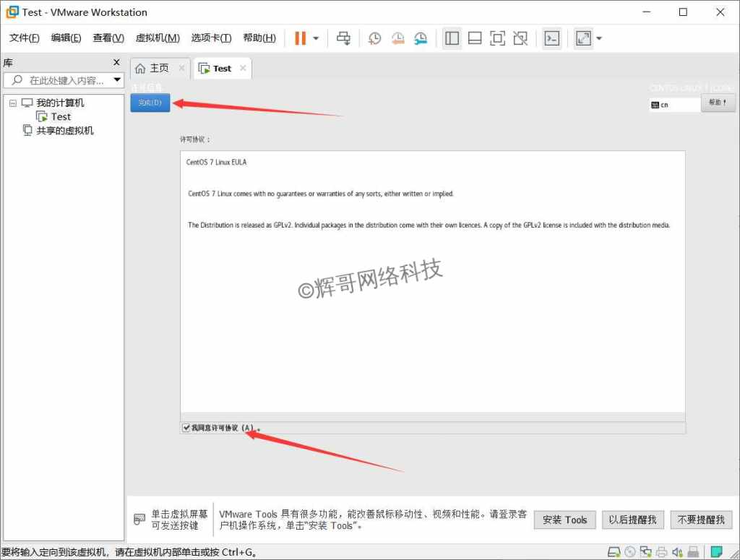This screenshot has width=740, height=560.
Task: Select 我的计算机 in the library tree
Action: pyautogui.click(x=60, y=103)
